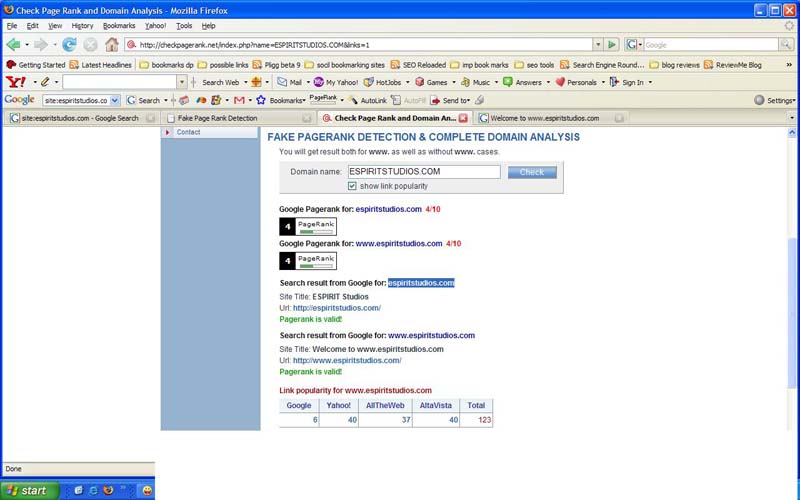Click the Contact sidebar link

188,132
